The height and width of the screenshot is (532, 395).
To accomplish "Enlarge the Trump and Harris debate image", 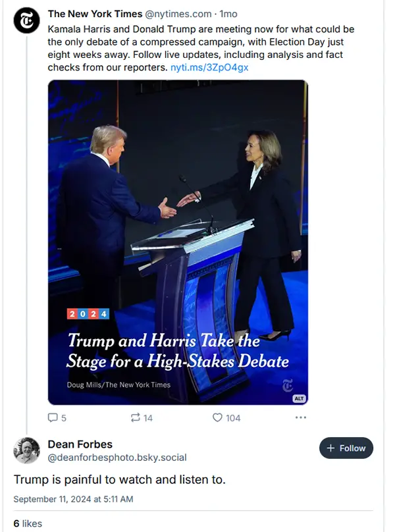I will pos(178,242).
